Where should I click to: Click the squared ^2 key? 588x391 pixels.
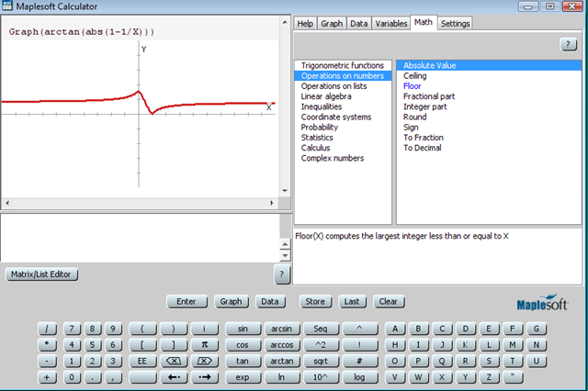[x=321, y=345]
